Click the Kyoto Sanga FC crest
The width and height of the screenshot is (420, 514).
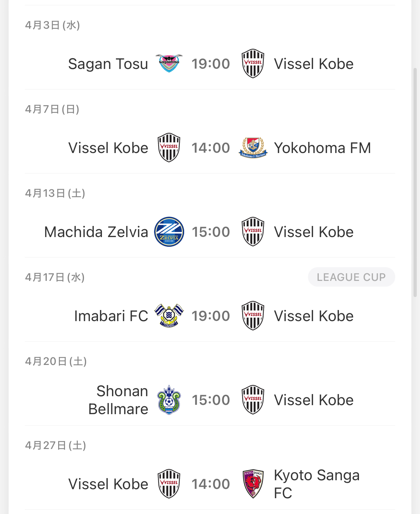(x=253, y=484)
